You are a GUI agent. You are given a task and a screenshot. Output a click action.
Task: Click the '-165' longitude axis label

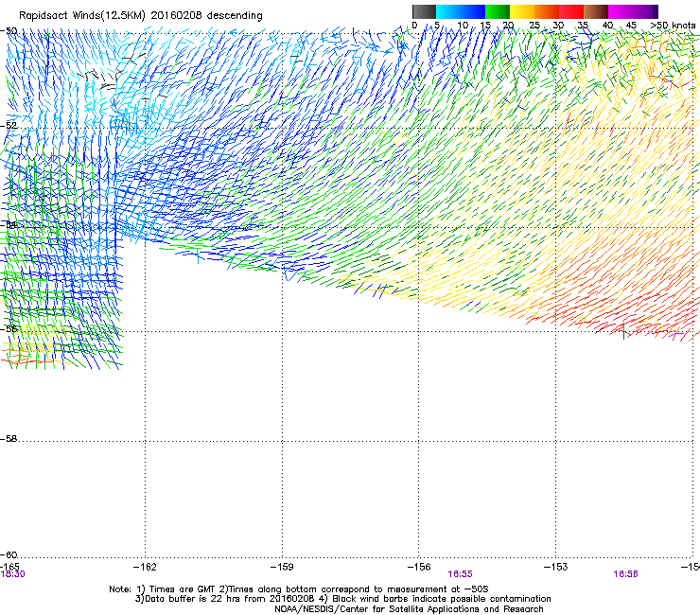click(x=9, y=567)
